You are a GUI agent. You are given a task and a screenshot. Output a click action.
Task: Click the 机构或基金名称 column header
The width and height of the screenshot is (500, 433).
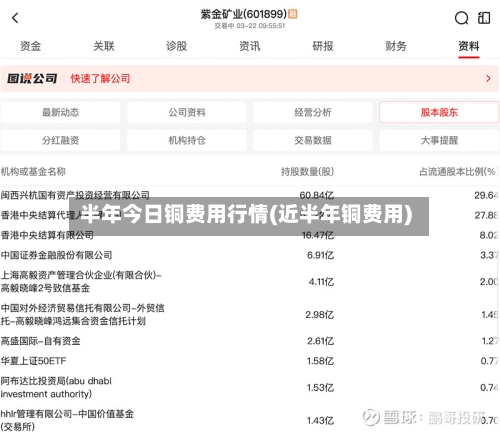click(x=33, y=172)
